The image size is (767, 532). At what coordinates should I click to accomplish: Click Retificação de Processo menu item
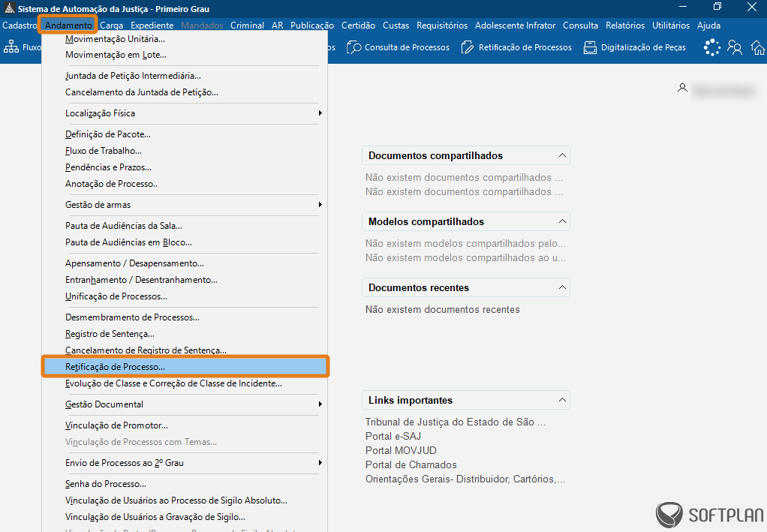(185, 367)
